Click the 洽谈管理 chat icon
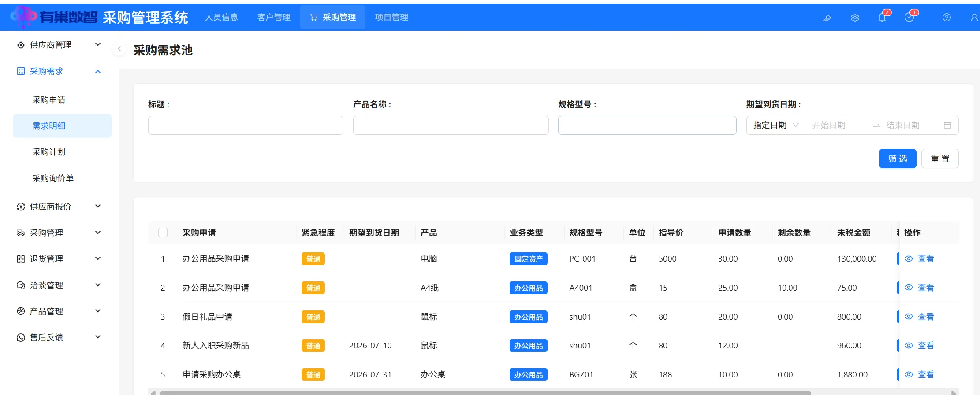The height and width of the screenshot is (395, 980). [21, 285]
